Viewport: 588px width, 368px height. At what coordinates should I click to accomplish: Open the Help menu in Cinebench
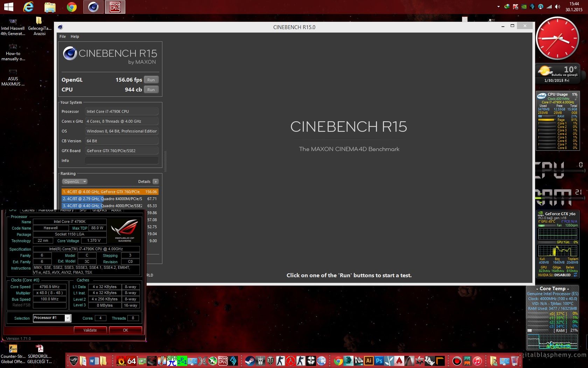(75, 36)
